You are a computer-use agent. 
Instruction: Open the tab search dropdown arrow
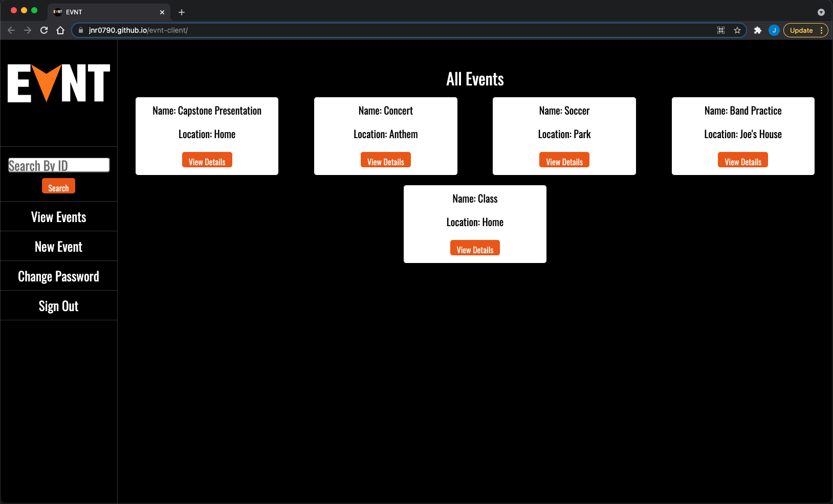click(x=821, y=12)
